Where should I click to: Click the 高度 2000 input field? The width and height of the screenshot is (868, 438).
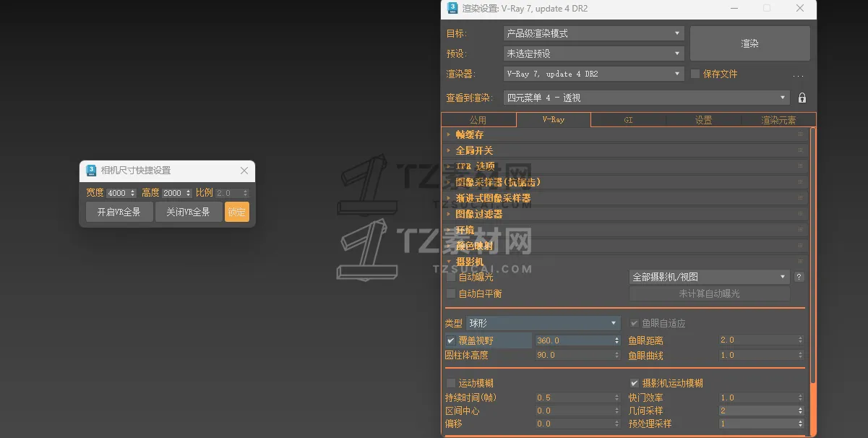click(173, 193)
